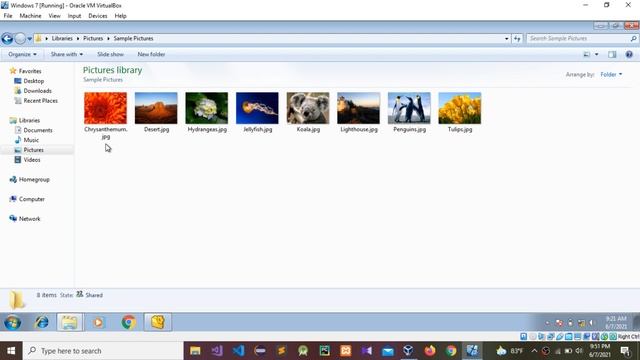Refresh the folder with the address bar refresh button

[517, 39]
